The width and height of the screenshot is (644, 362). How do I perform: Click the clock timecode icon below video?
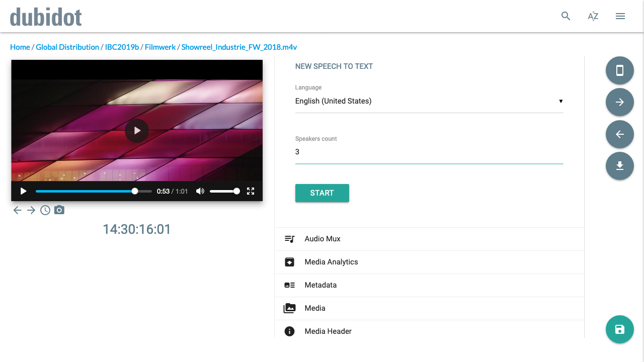click(x=45, y=210)
